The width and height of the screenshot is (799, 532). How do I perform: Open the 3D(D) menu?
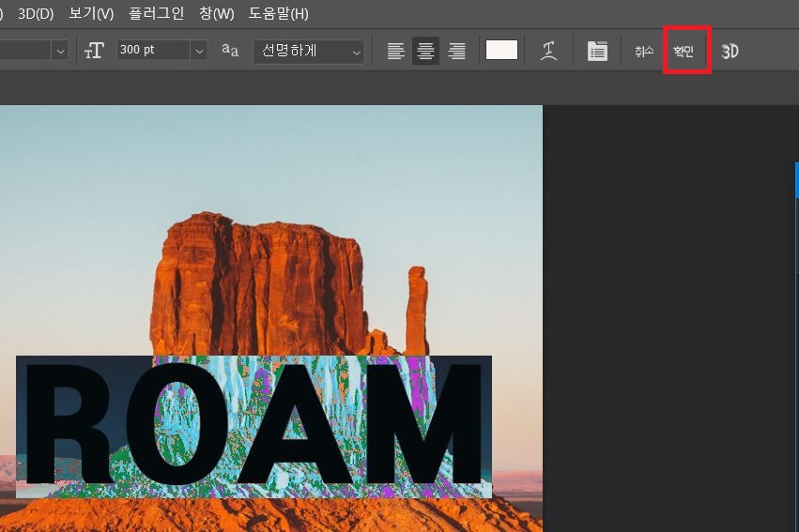[36, 14]
